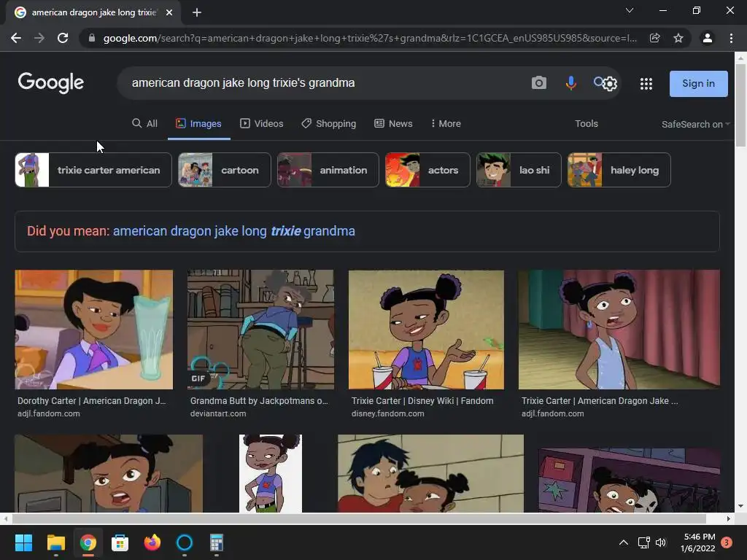The image size is (747, 560).
Task: Expand the More search options menu
Action: 446,124
